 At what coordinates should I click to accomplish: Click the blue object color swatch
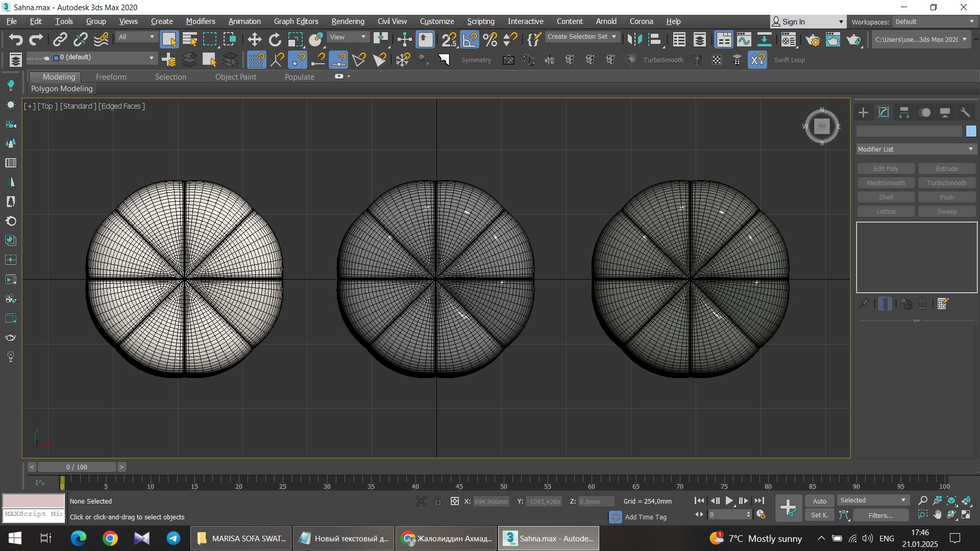[971, 131]
